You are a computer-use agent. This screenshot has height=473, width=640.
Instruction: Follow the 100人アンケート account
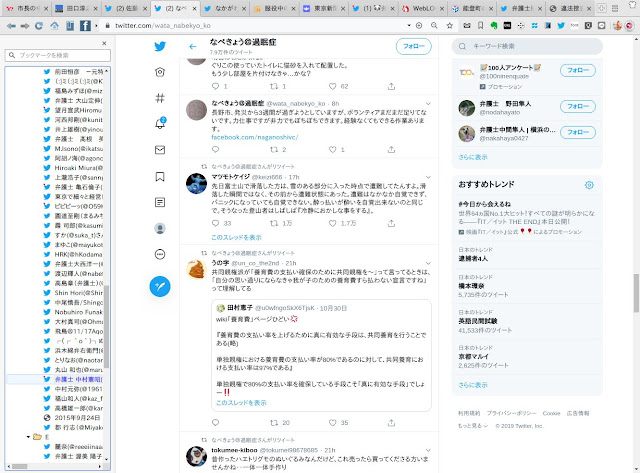[578, 70]
